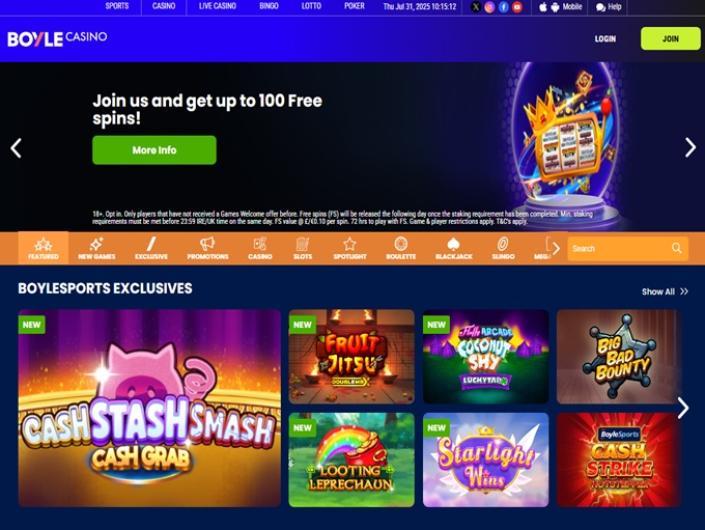This screenshot has width=705, height=530.
Task: Open the Promotions megaphone category
Action: (208, 248)
